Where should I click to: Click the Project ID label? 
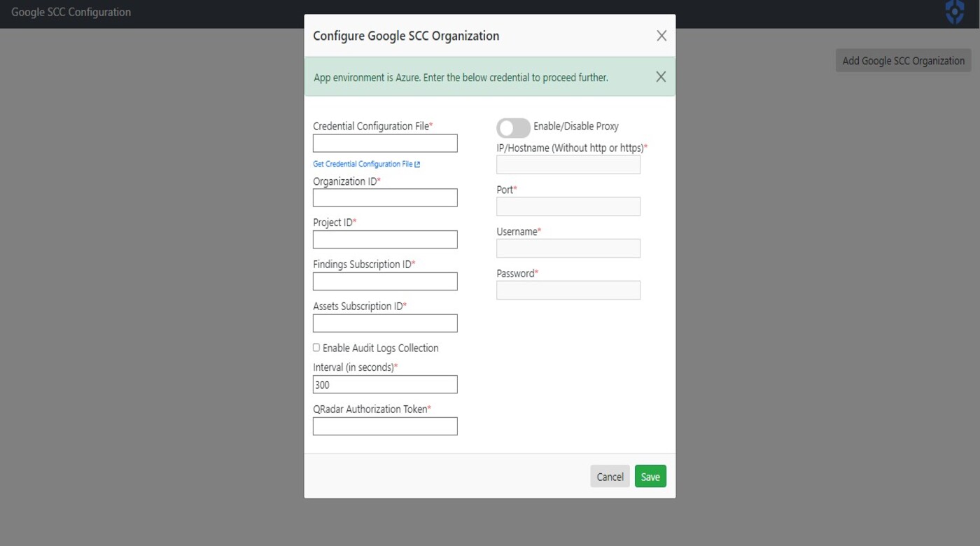335,223
